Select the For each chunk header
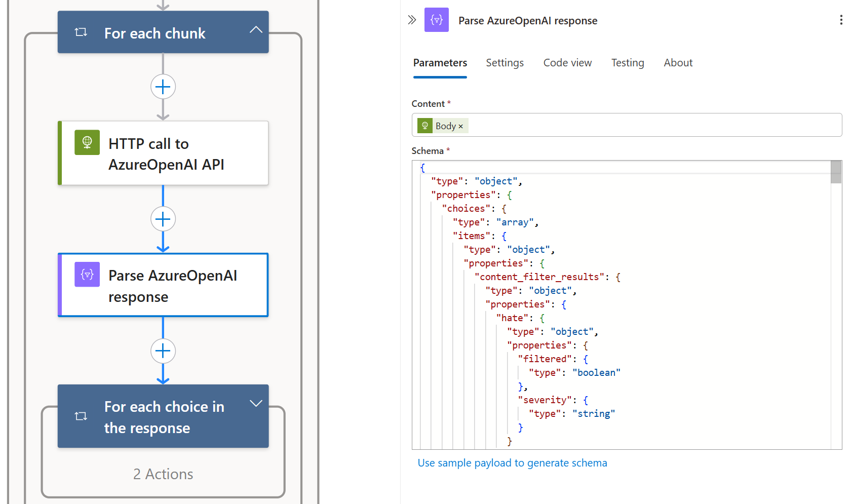The image size is (852, 504). point(163,32)
